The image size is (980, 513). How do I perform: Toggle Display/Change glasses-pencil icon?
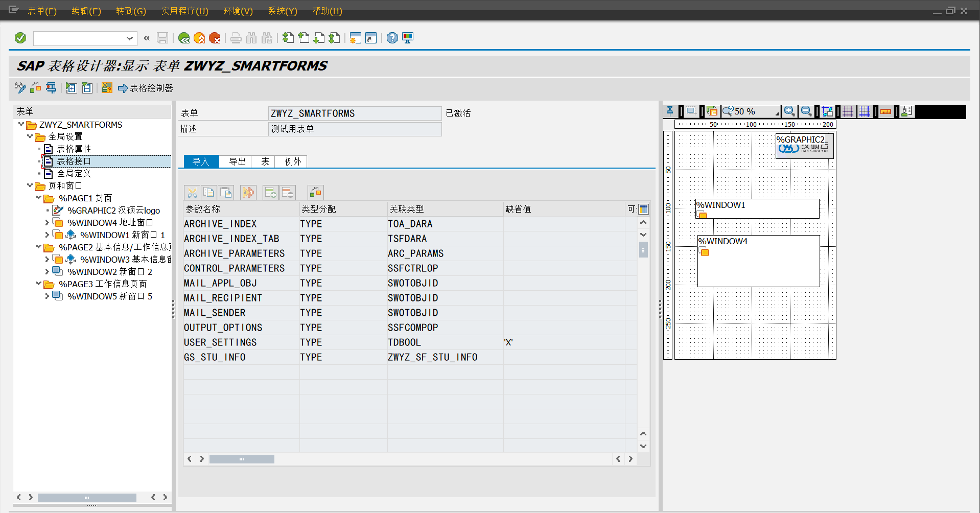(x=20, y=88)
